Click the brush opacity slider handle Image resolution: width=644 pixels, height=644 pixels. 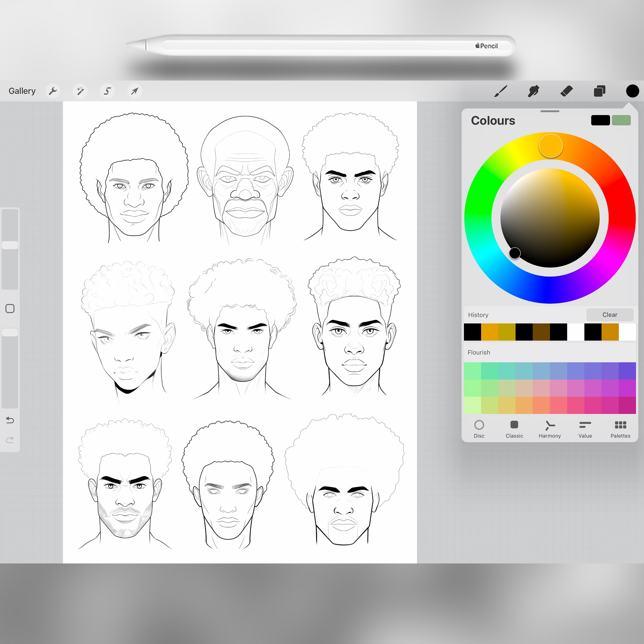pyautogui.click(x=10, y=332)
